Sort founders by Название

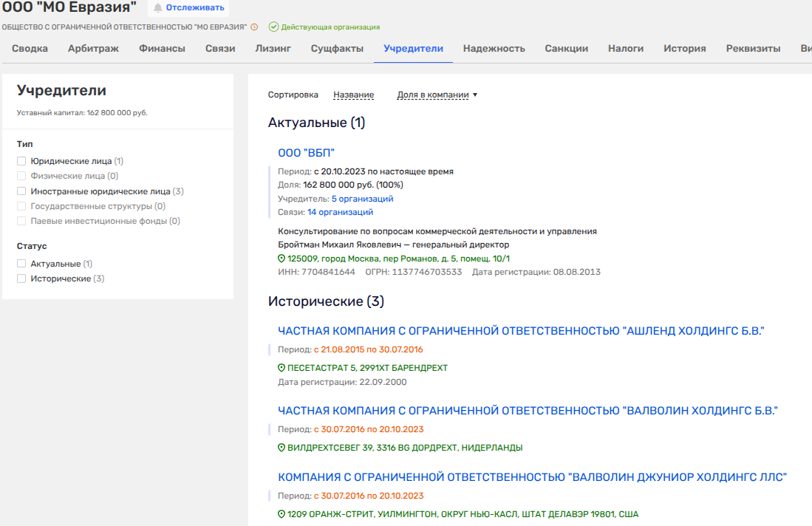click(x=353, y=95)
